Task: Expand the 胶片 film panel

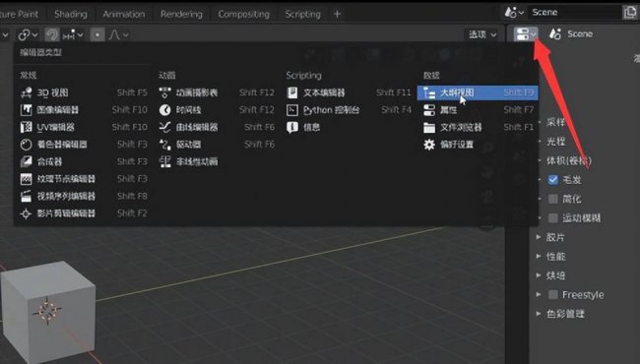Action: click(x=539, y=237)
